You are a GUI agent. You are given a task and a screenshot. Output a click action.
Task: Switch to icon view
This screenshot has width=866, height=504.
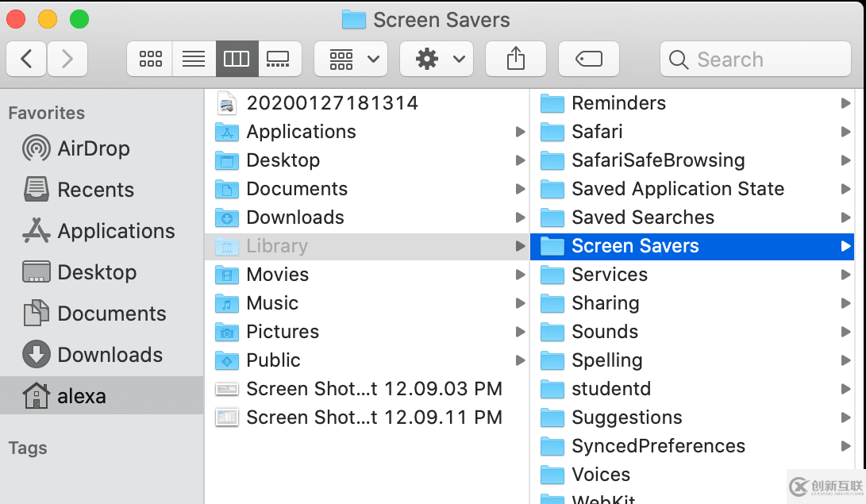150,60
